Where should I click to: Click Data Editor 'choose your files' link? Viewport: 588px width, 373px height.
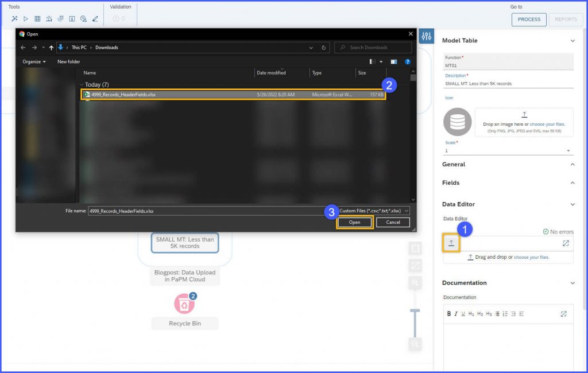(531, 257)
